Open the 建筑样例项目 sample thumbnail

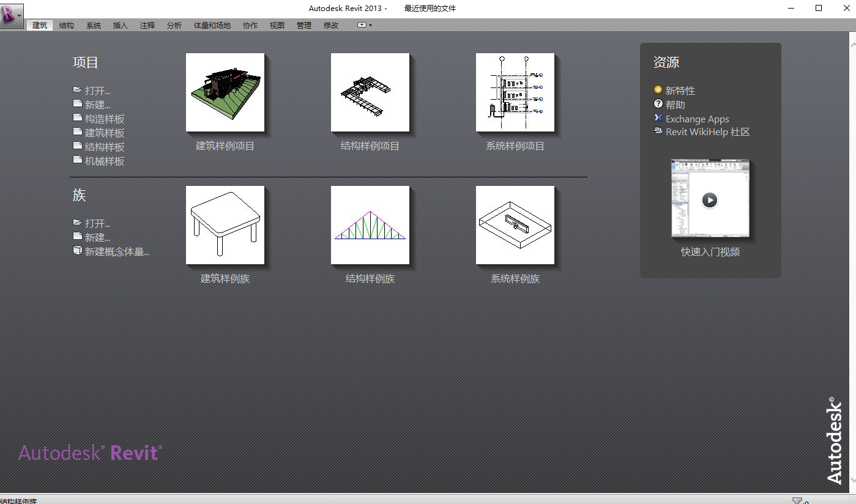(225, 92)
